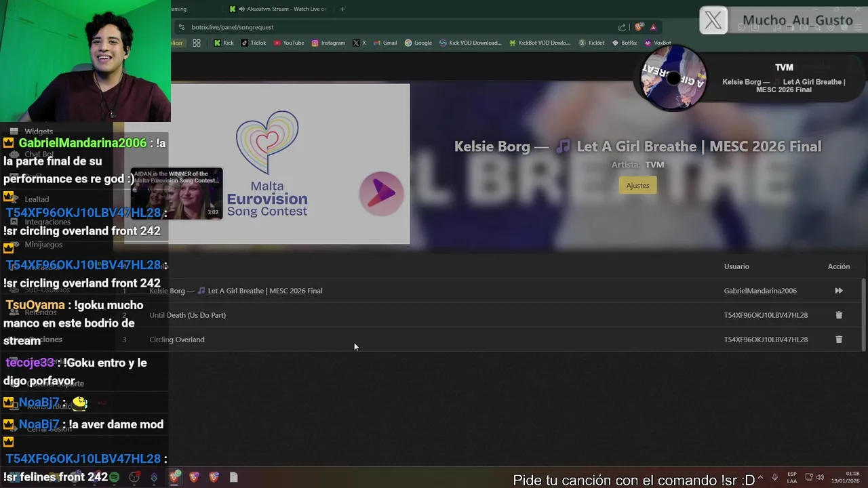The width and height of the screenshot is (868, 488).
Task: Open the KickBot VOD Downloader bookmark
Action: point(540,43)
